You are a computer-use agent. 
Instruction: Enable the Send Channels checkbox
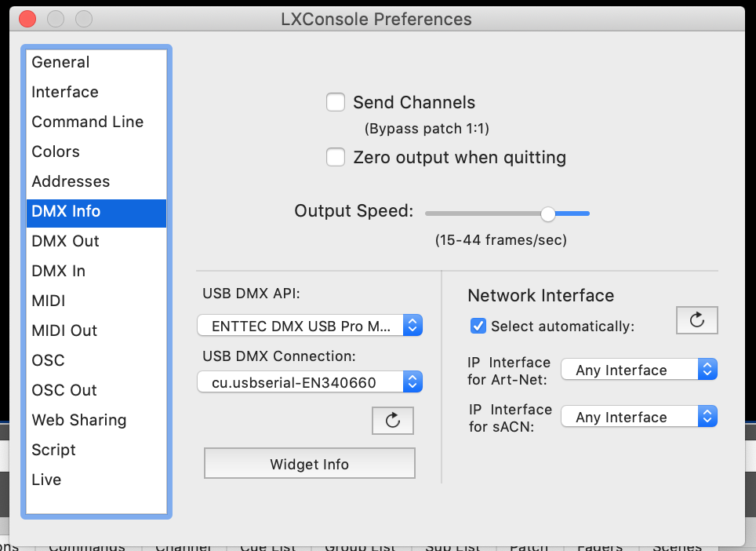(x=336, y=102)
